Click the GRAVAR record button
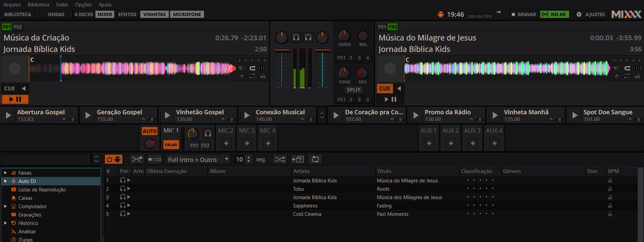 click(x=524, y=14)
